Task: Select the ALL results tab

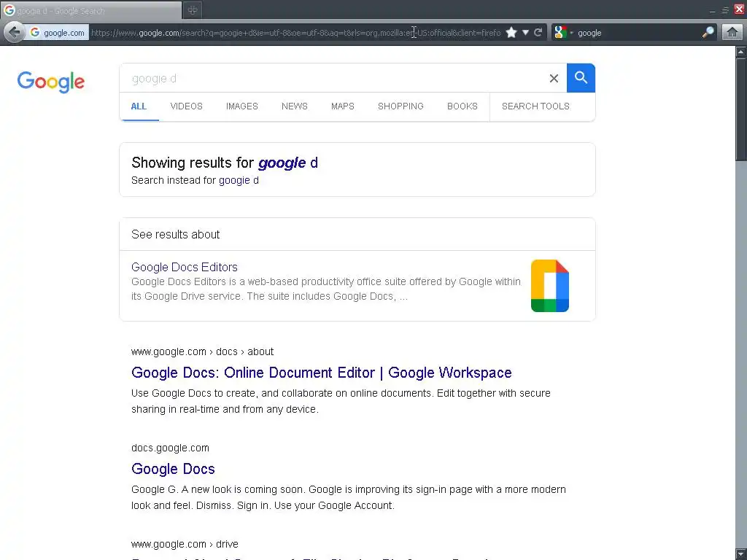Action: [139, 106]
